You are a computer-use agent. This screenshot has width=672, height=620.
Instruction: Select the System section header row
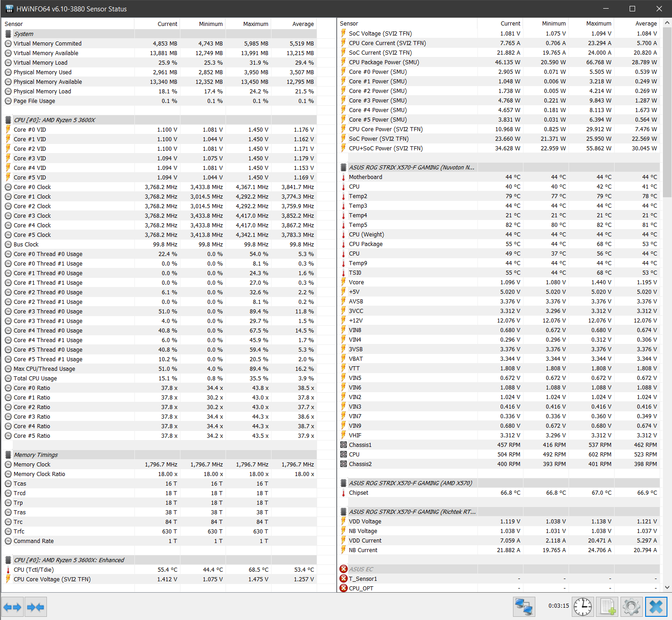(159, 34)
